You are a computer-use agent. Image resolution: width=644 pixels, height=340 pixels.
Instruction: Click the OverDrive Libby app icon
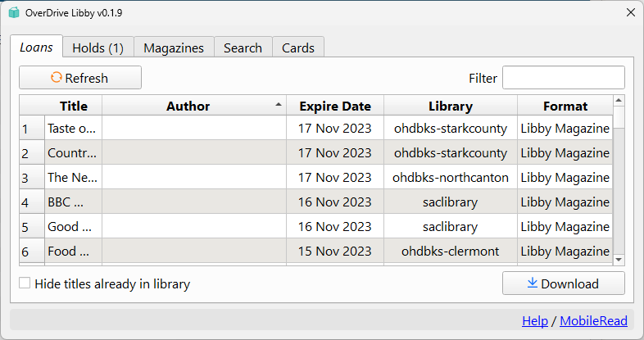[14, 13]
